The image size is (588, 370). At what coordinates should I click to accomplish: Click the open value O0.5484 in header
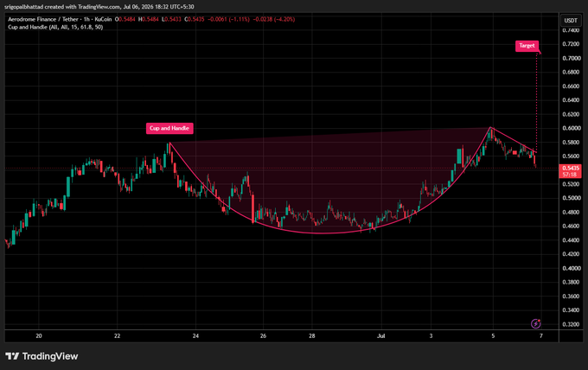coord(125,19)
